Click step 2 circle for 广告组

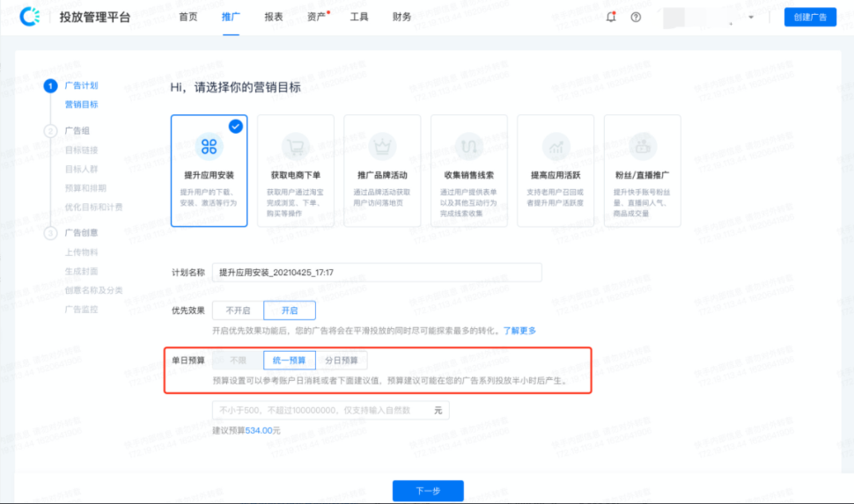51,131
